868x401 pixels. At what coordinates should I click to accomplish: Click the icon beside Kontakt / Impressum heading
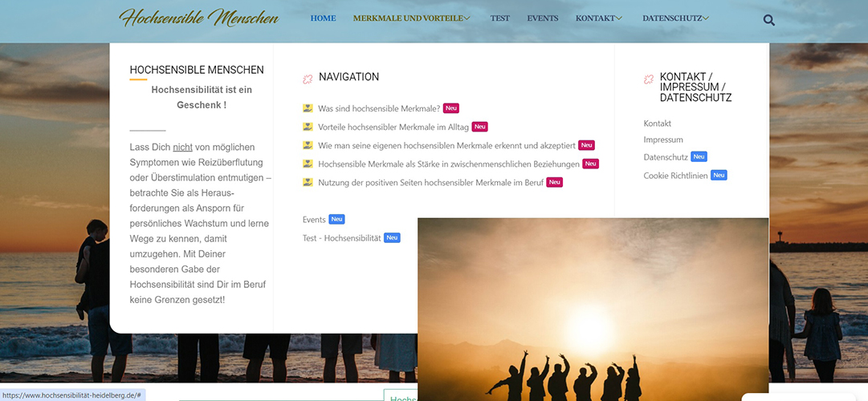(649, 79)
